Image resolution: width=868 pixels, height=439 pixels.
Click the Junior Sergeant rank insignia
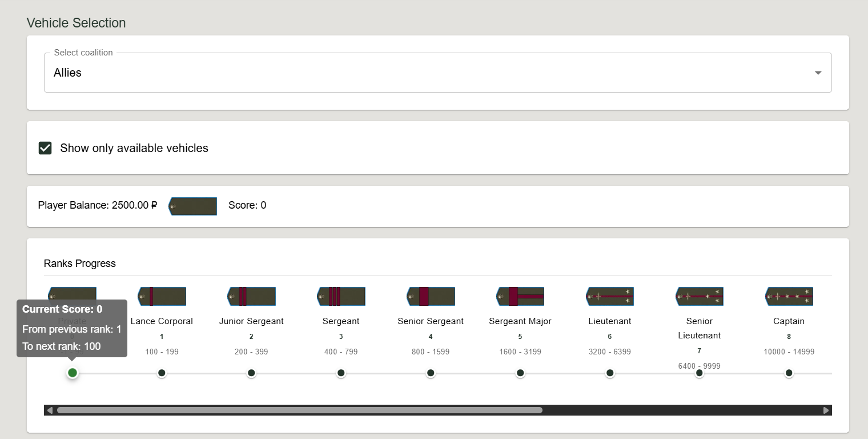251,296
